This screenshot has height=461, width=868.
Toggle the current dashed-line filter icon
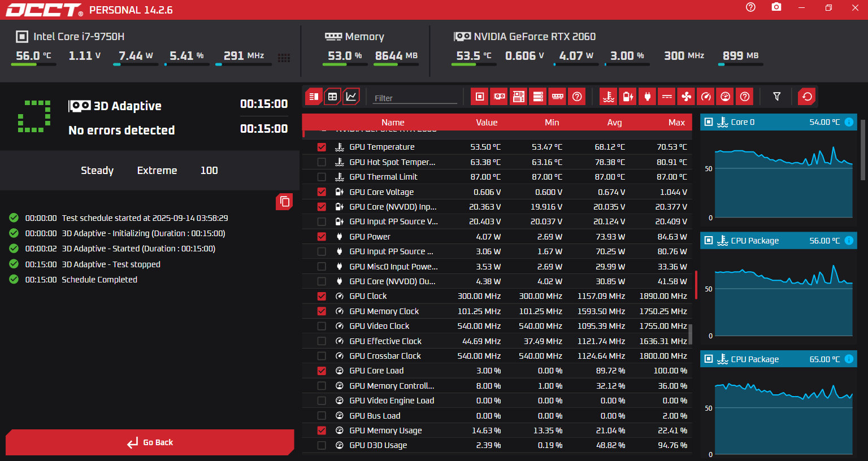[x=667, y=97]
